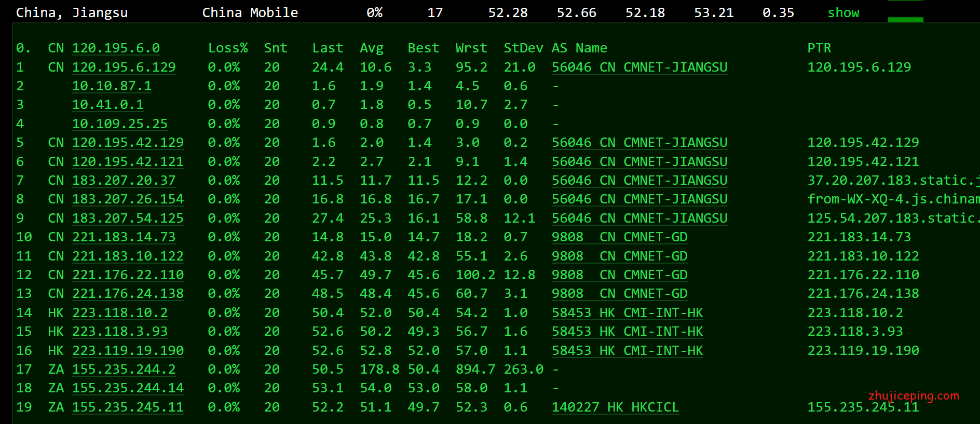This screenshot has height=424, width=980.
Task: Open hop 14 IP link 223.118.10.2
Action: (x=120, y=313)
